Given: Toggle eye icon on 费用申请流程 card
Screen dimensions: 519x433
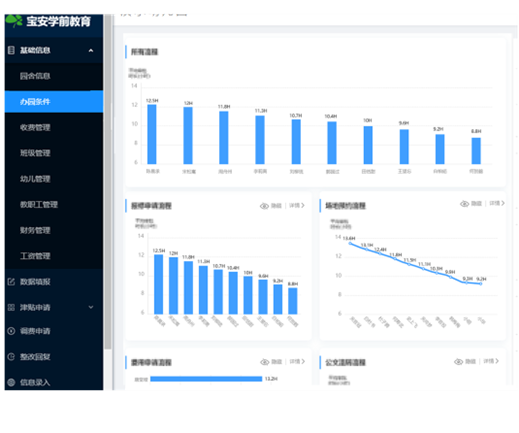Looking at the screenshot, I should pyautogui.click(x=265, y=362).
